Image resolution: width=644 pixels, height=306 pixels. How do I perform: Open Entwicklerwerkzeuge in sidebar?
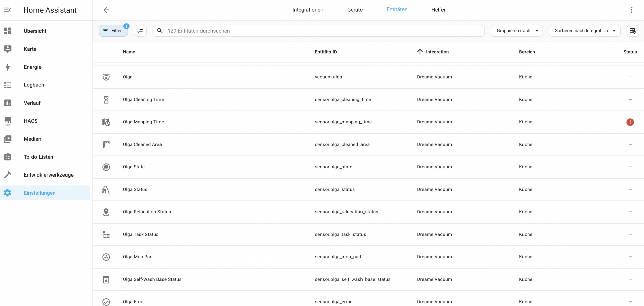pyautogui.click(x=49, y=175)
